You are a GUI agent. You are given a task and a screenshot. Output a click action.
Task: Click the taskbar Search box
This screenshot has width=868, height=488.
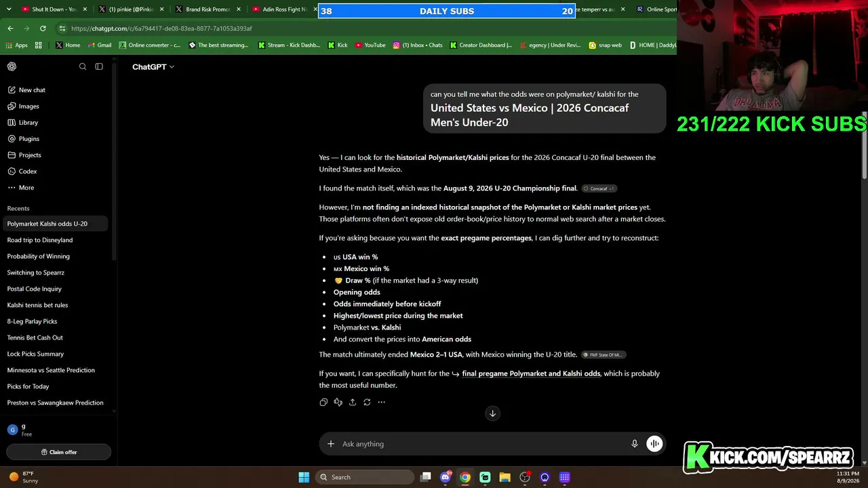click(366, 477)
